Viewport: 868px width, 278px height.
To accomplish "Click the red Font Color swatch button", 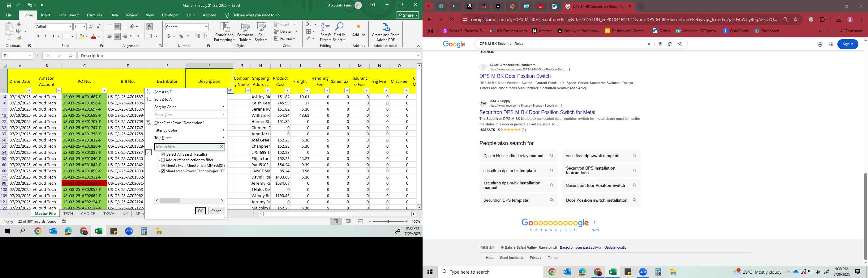I will click(x=93, y=36).
